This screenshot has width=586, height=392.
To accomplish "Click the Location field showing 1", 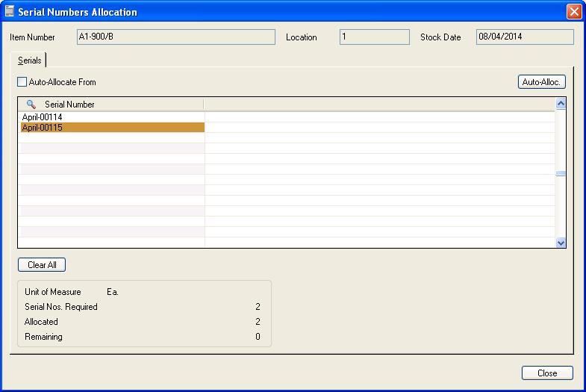I will (x=375, y=37).
